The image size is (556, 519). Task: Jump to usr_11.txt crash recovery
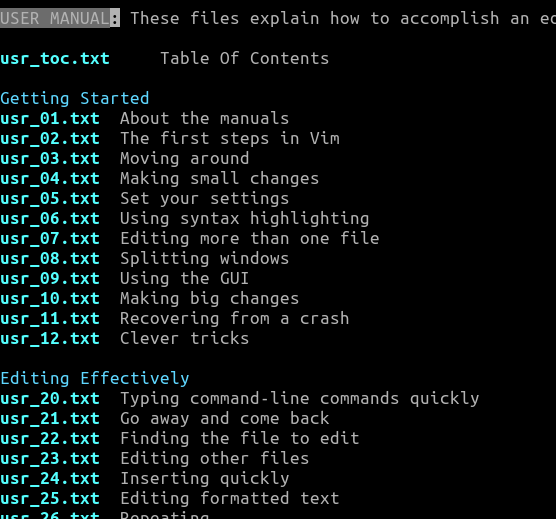click(50, 319)
